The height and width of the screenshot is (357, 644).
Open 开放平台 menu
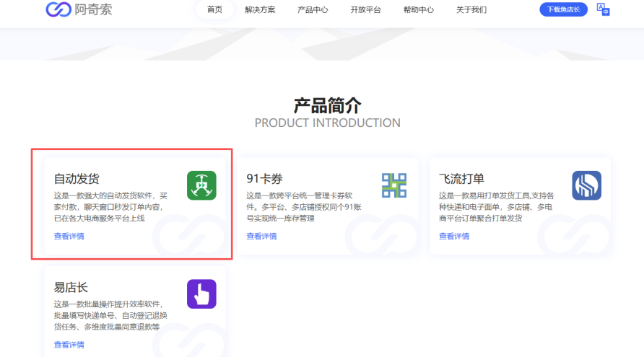click(365, 9)
